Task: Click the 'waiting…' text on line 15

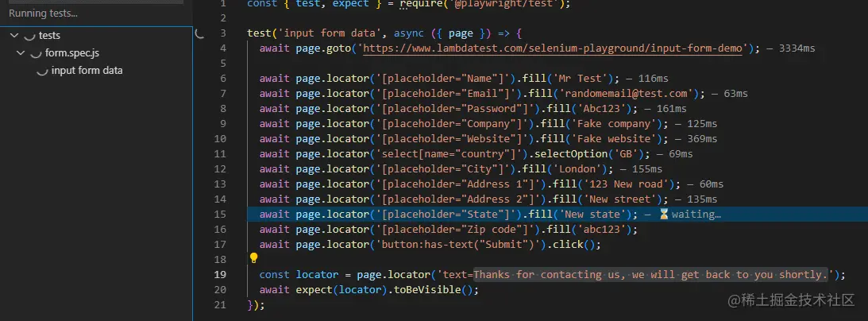Action: tap(696, 215)
